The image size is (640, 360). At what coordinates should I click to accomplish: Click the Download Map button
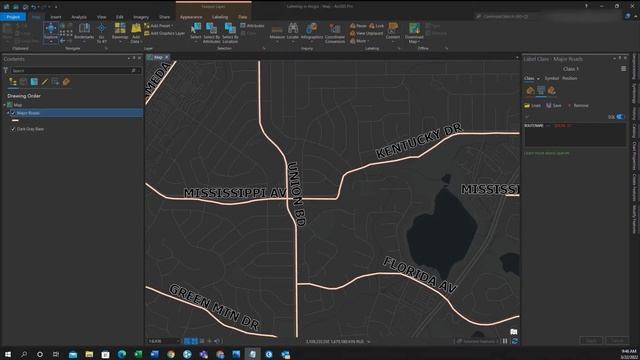coord(414,33)
